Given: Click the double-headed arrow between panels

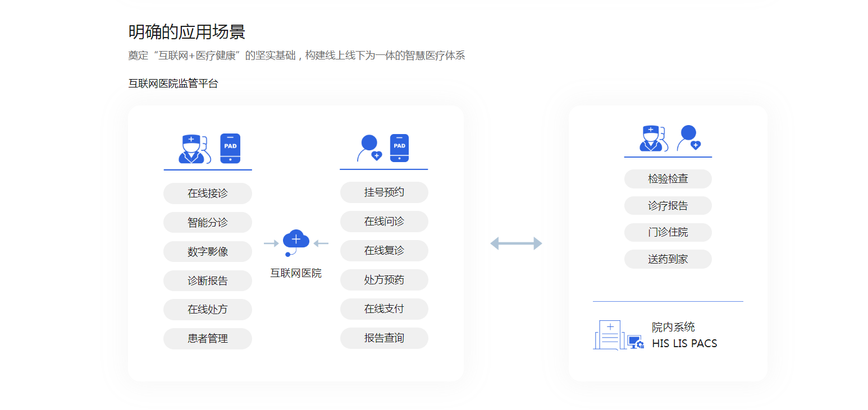Looking at the screenshot, I should [516, 243].
